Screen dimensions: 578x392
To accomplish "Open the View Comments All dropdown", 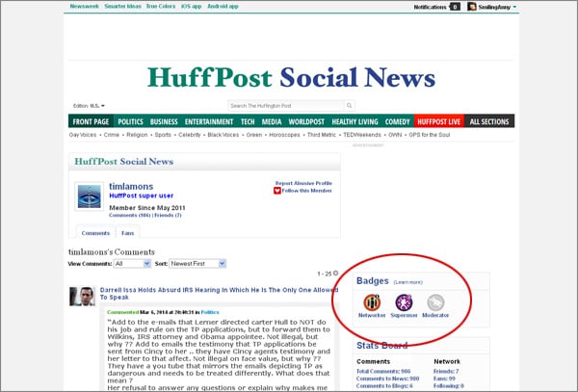I will 132,264.
